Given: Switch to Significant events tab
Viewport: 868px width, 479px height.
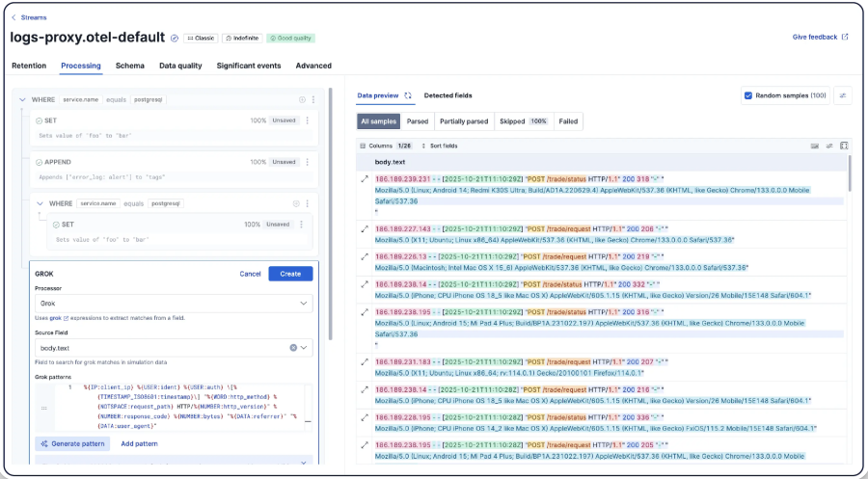Looking at the screenshot, I should point(249,66).
